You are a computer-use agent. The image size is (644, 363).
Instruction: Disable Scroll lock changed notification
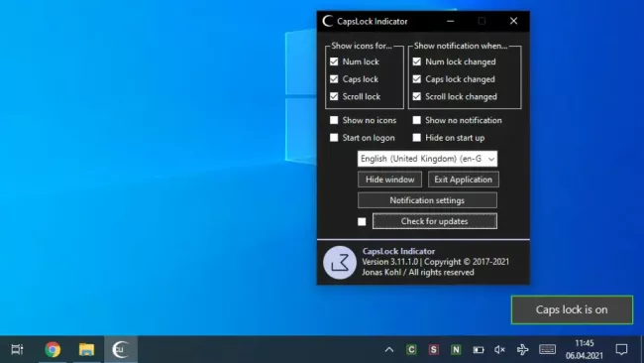pos(417,96)
